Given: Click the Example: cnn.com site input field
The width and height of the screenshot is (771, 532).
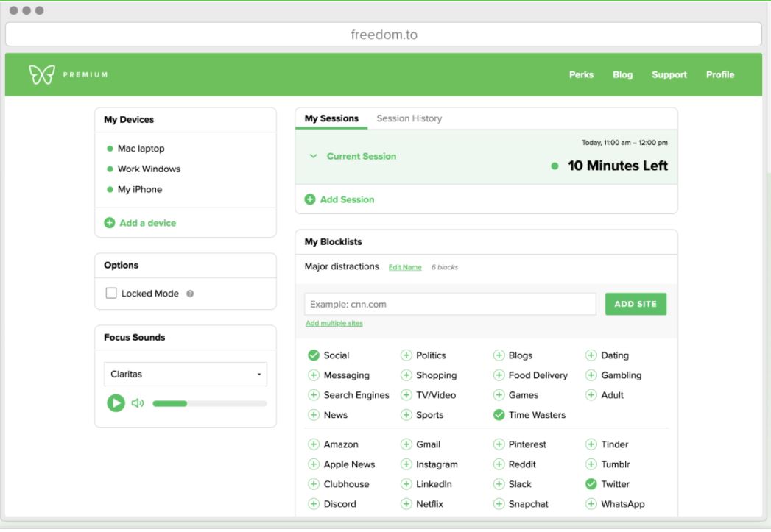Looking at the screenshot, I should pyautogui.click(x=450, y=304).
